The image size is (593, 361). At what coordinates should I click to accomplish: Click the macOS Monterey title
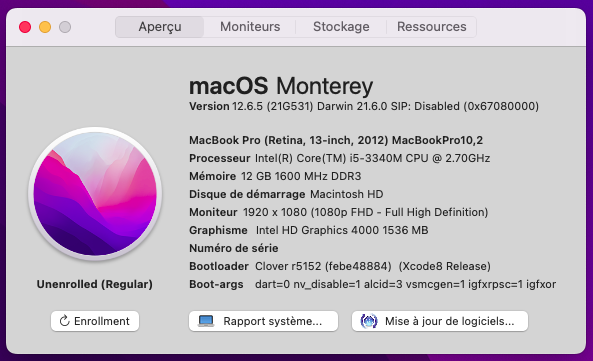pos(281,86)
